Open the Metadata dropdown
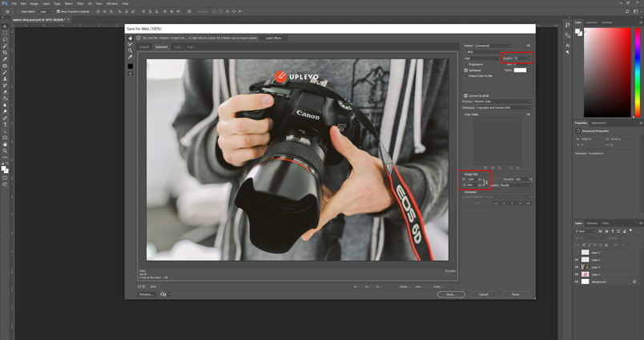The width and height of the screenshot is (644, 340). coord(504,107)
